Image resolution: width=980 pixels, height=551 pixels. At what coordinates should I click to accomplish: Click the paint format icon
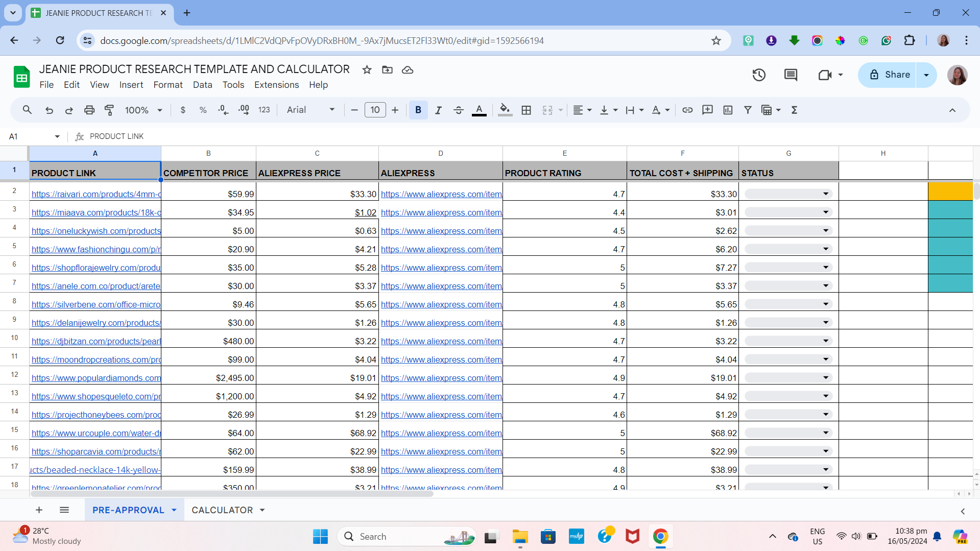pyautogui.click(x=109, y=110)
